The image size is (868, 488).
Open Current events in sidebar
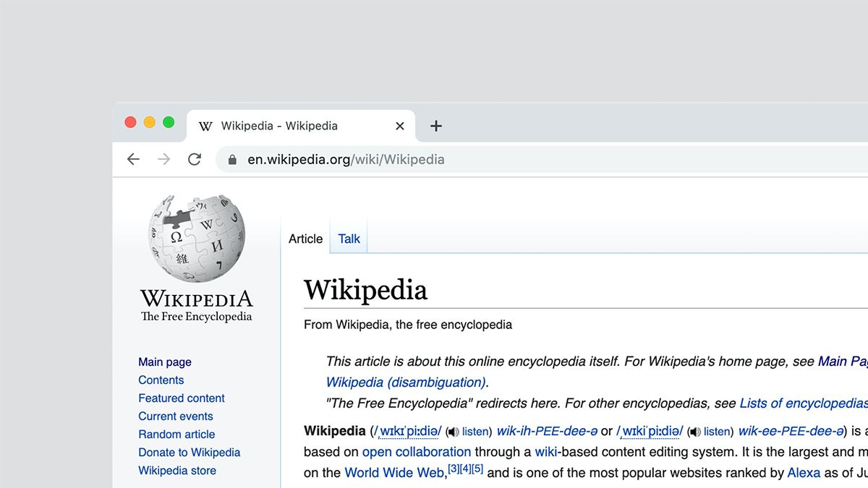tap(176, 416)
